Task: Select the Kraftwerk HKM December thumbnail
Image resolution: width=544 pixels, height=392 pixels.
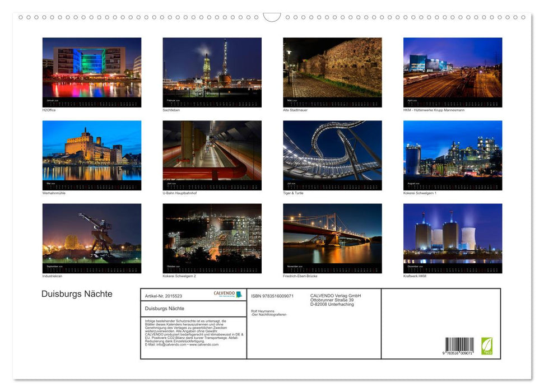Action: tap(452, 237)
